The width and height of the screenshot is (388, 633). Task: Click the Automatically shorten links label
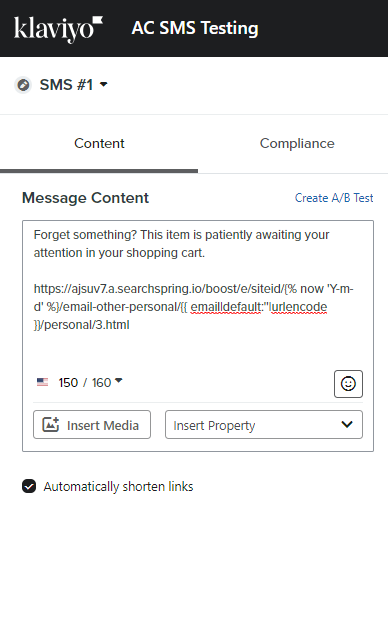pyautogui.click(x=118, y=486)
